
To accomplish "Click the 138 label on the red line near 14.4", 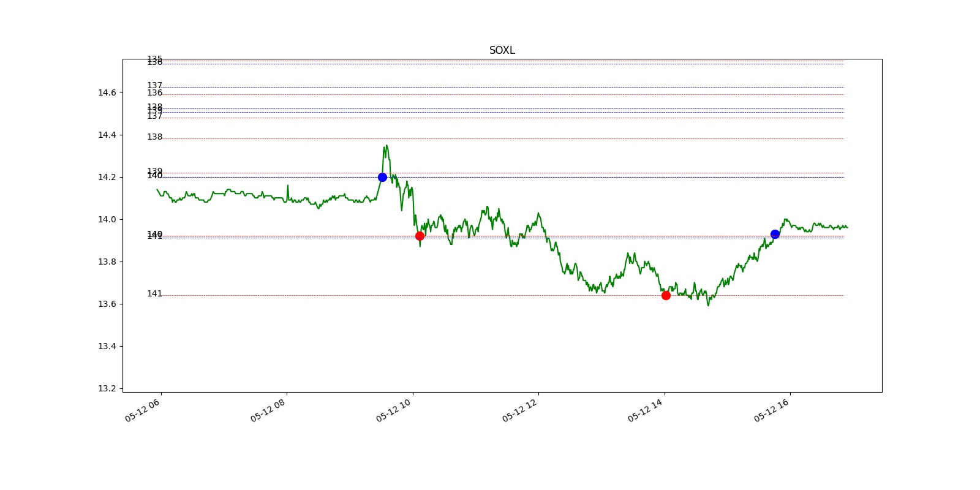I will point(154,137).
